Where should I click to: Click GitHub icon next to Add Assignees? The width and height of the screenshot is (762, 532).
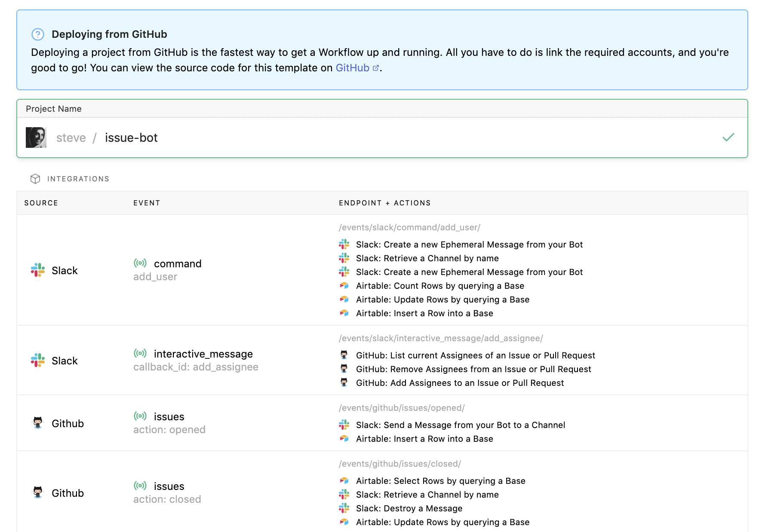coord(344,382)
